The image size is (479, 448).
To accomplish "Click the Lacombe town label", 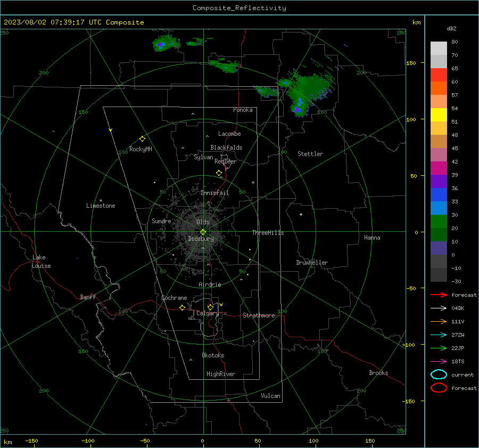I will (x=229, y=134).
